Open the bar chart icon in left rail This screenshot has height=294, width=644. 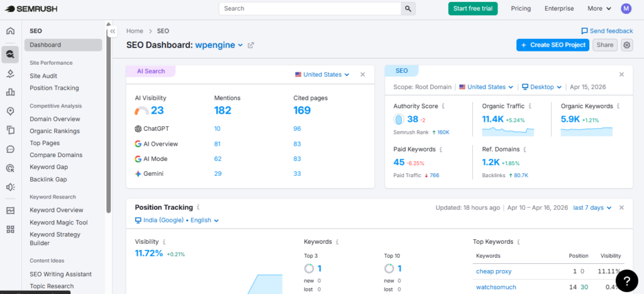click(x=10, y=92)
